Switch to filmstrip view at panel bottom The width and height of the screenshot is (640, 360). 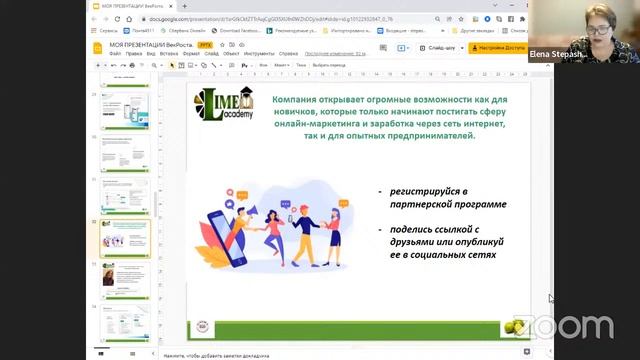[x=101, y=353]
